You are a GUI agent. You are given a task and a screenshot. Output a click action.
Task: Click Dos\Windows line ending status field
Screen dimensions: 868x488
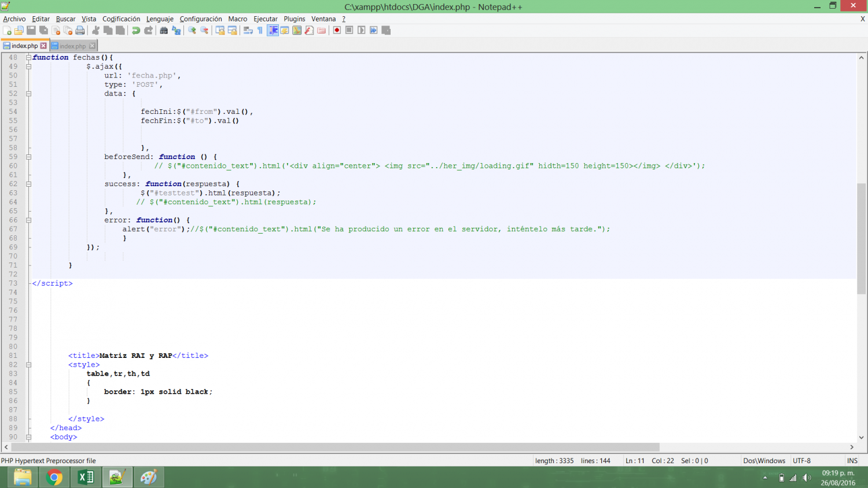(764, 461)
